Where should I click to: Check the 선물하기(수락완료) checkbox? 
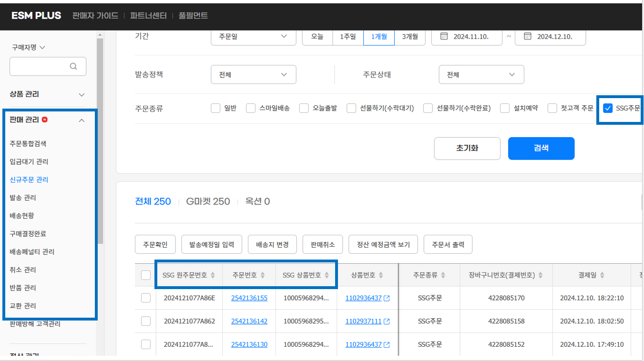[x=428, y=108]
